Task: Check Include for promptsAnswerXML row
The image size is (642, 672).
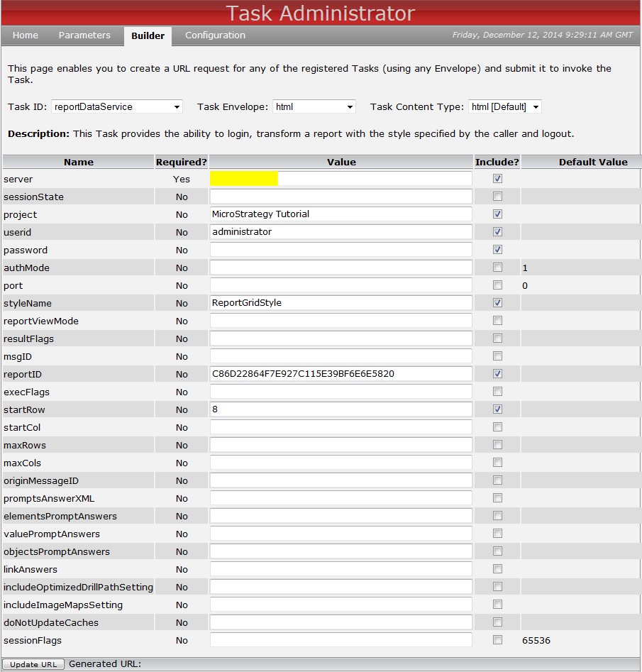Action: click(x=497, y=498)
